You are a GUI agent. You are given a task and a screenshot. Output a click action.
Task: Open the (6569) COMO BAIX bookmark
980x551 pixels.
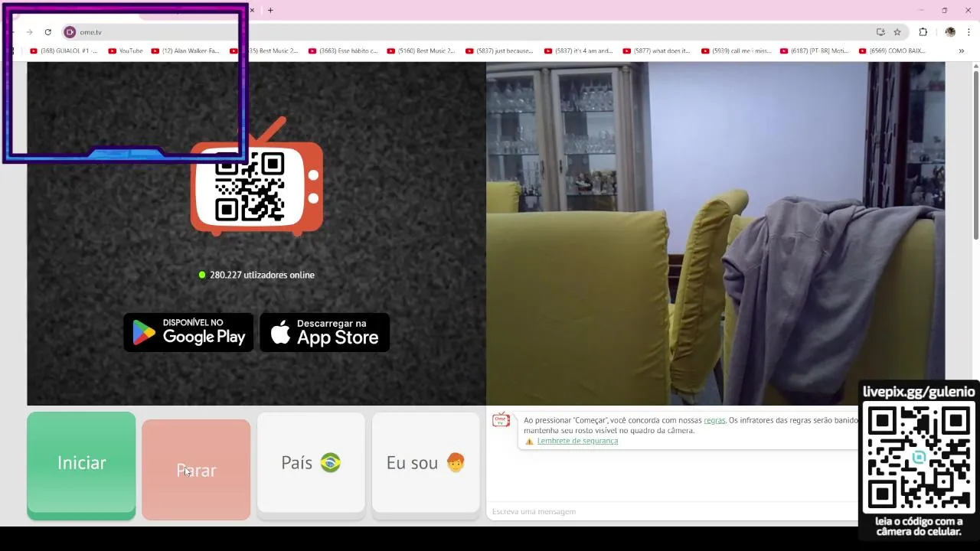pyautogui.click(x=893, y=51)
